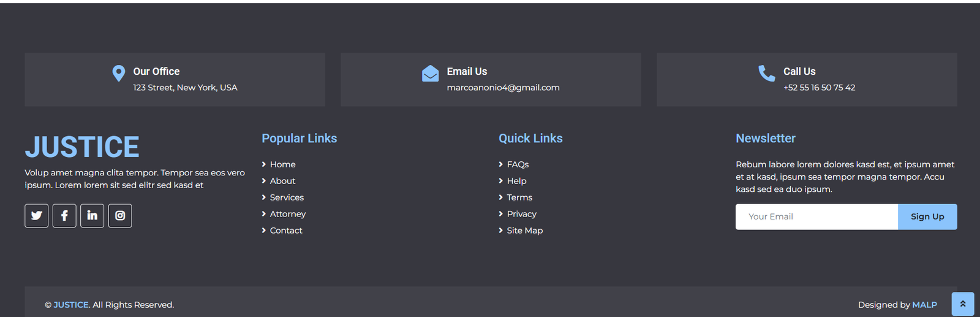Open FAQs under Quick Links
The width and height of the screenshot is (980, 317).
pos(518,164)
